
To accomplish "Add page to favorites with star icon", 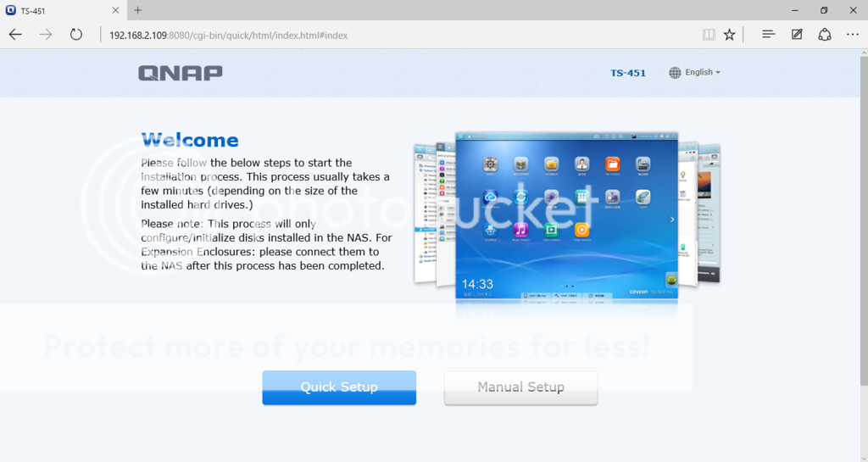I will tap(729, 35).
